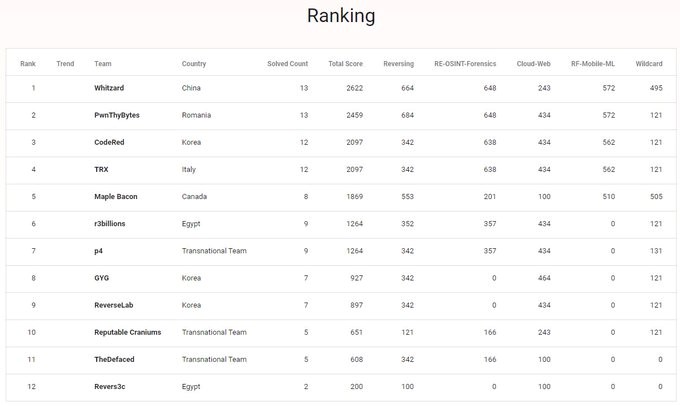Sort by the Trend column header
Viewport: 680px width, 406px height.
click(x=65, y=64)
